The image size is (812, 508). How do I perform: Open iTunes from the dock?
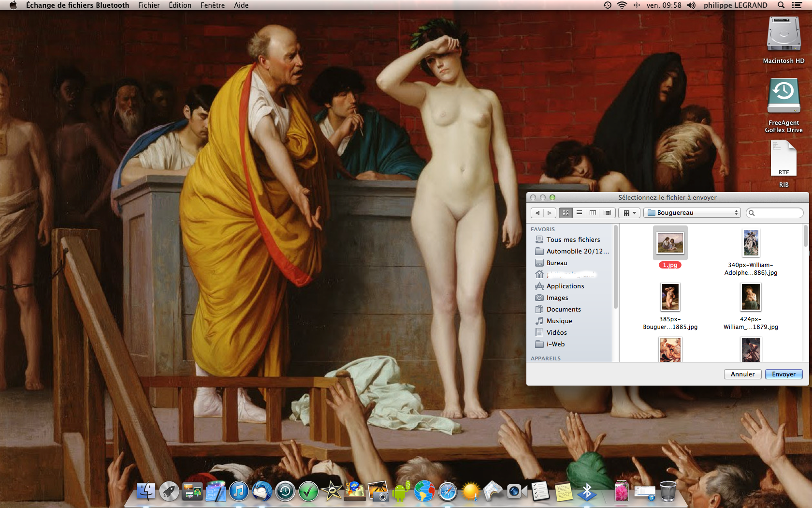tap(239, 492)
